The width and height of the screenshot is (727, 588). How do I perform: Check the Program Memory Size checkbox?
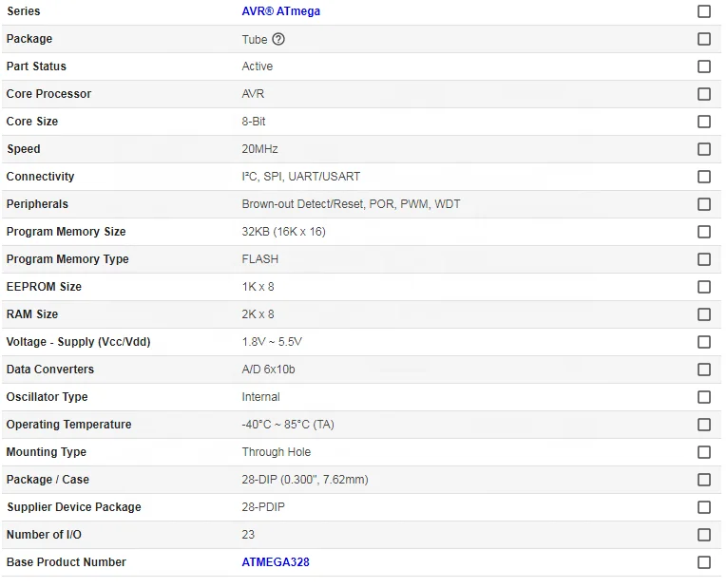pos(704,232)
